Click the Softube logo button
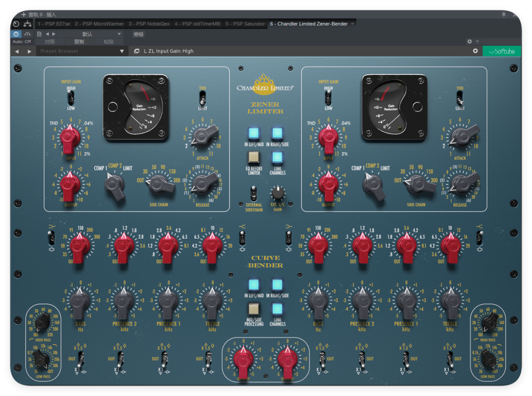 502,51
